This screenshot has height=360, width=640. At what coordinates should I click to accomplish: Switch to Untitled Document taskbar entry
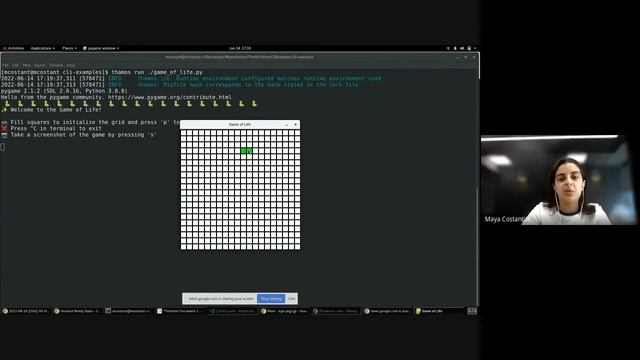[181, 311]
